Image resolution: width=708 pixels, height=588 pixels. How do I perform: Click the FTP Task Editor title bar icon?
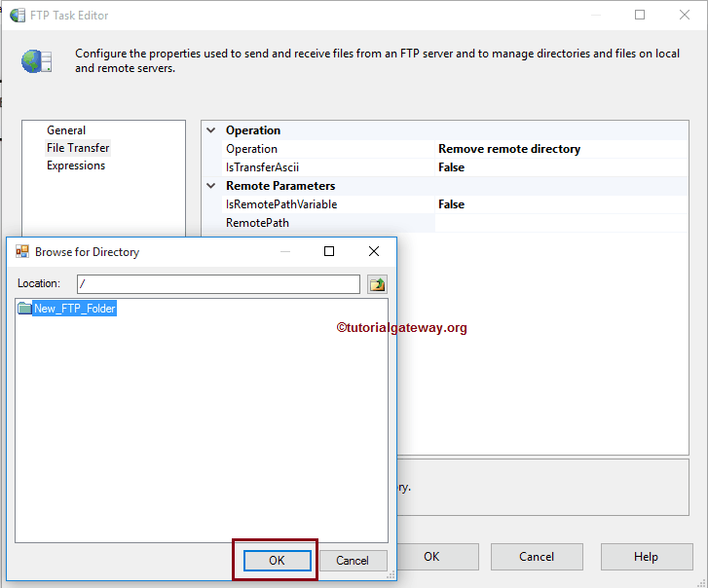click(x=18, y=15)
